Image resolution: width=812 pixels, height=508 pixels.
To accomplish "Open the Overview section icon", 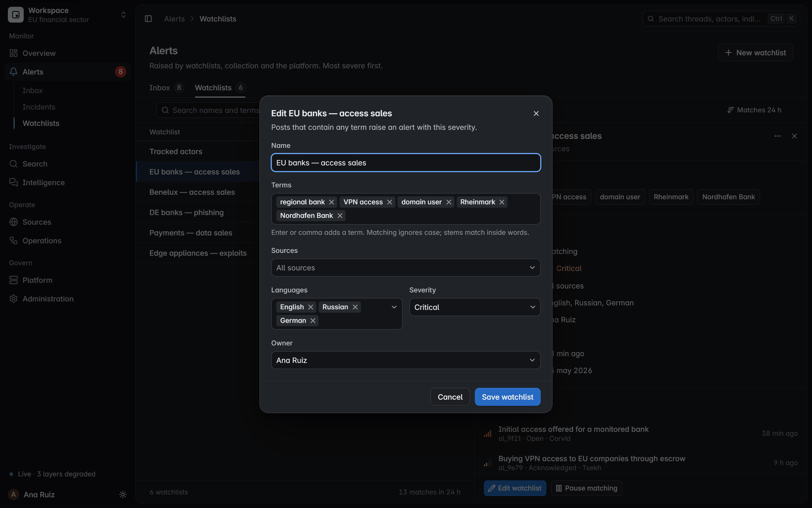I will coord(14,53).
